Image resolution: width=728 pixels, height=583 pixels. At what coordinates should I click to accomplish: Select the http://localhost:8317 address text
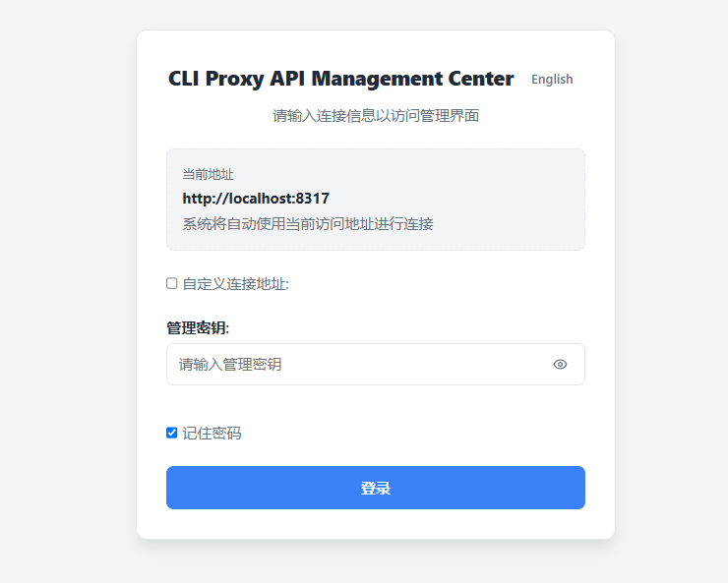(256, 199)
